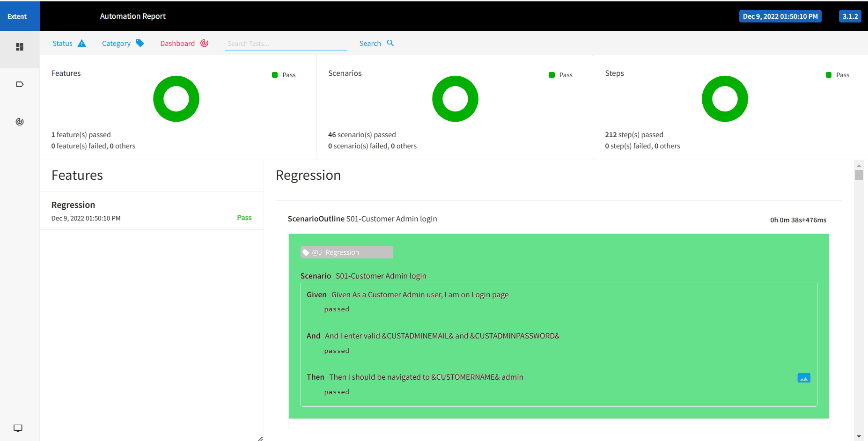868x441 pixels.
Task: Toggle Pass legend in Features chart
Action: (284, 75)
